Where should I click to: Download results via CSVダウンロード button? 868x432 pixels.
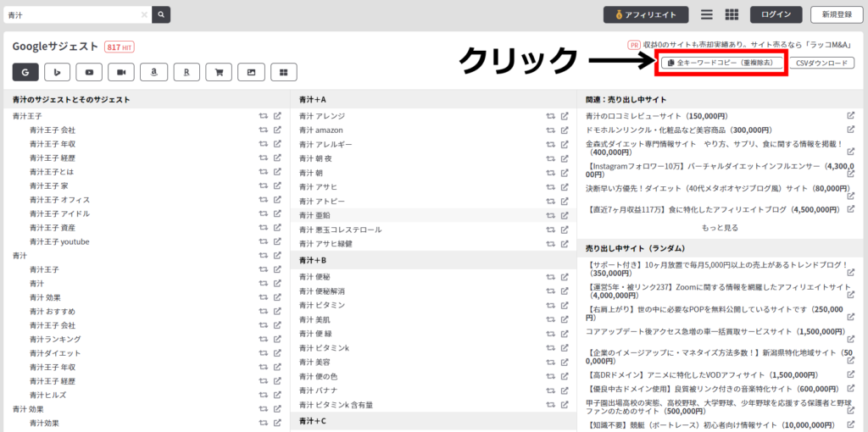coord(821,63)
